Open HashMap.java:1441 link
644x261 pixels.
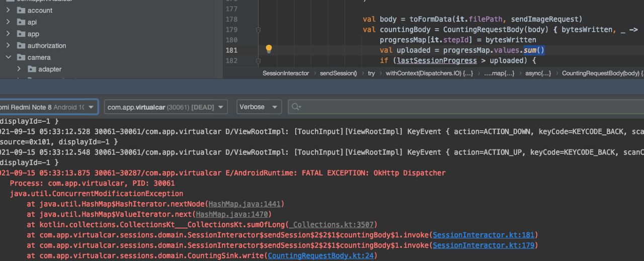(245, 204)
